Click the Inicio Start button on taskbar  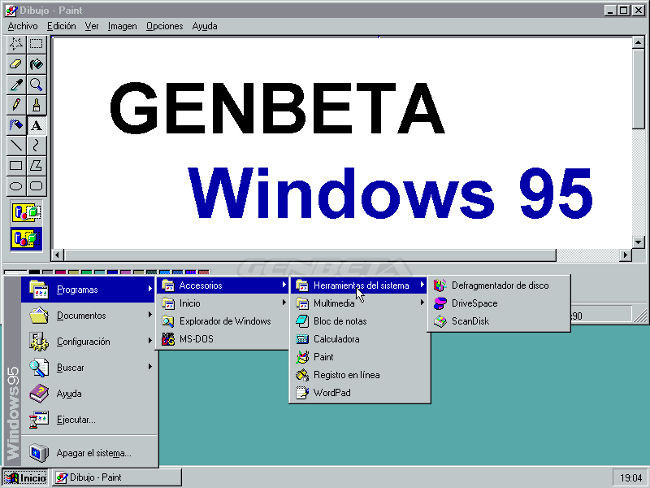[25, 478]
